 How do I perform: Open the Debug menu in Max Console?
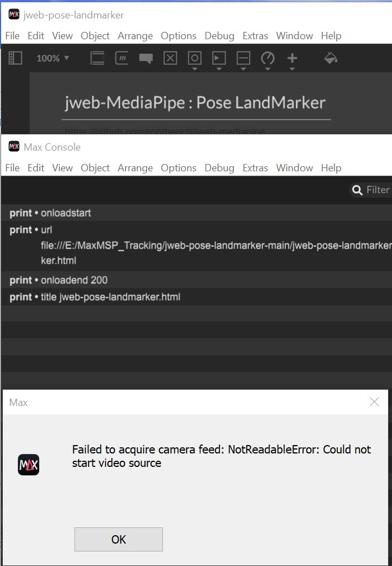220,168
